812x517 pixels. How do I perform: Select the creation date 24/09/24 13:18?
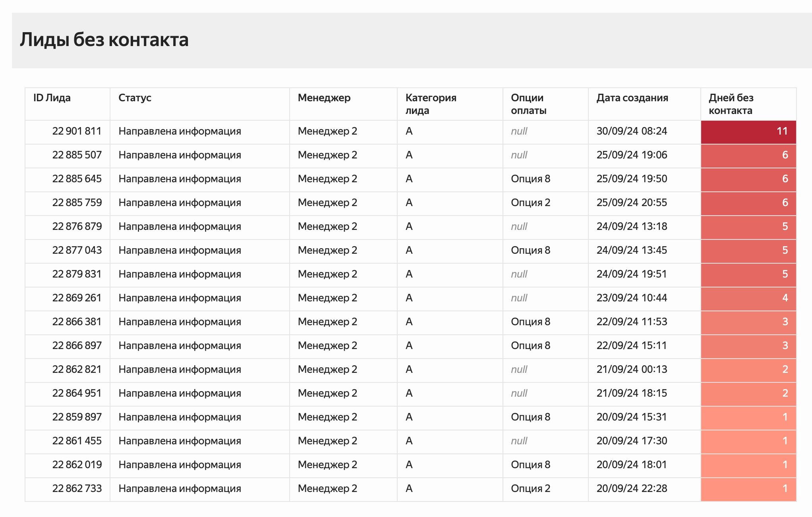[632, 226]
